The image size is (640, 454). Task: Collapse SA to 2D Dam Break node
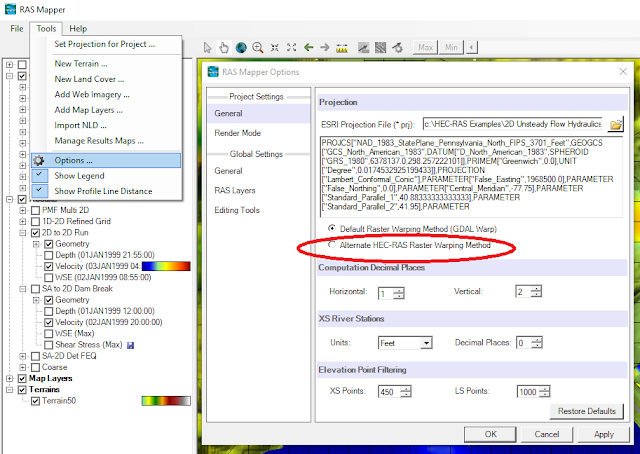[x=23, y=289]
